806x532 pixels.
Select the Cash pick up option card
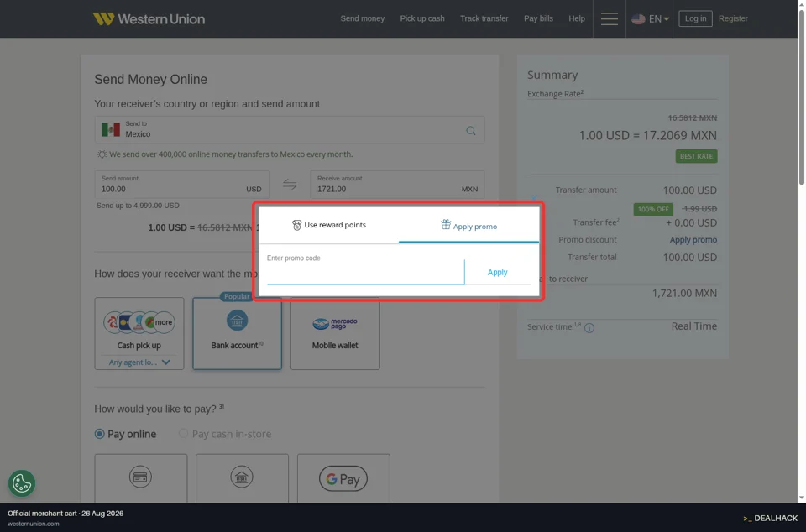coord(139,333)
